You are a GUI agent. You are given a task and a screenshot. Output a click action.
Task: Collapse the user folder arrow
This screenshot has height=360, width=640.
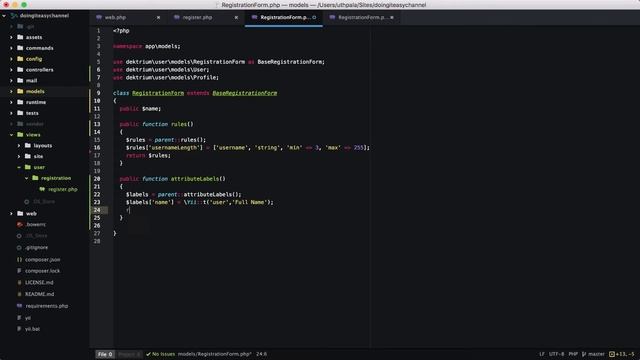(x=19, y=167)
